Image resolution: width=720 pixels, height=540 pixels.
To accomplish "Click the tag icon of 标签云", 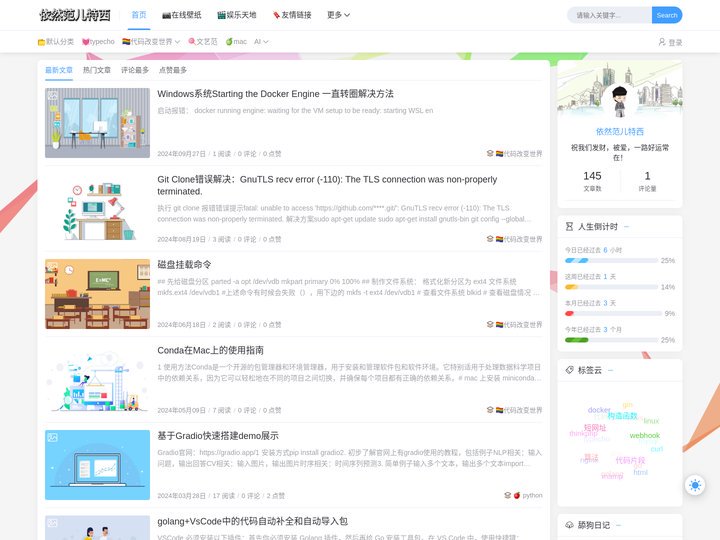I will pos(569,370).
